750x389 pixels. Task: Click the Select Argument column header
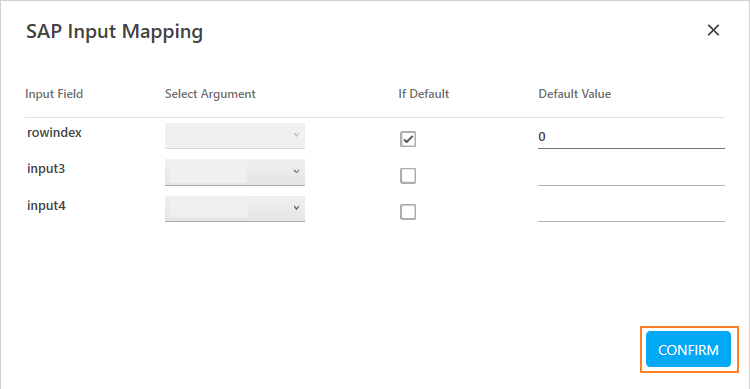[x=210, y=94]
